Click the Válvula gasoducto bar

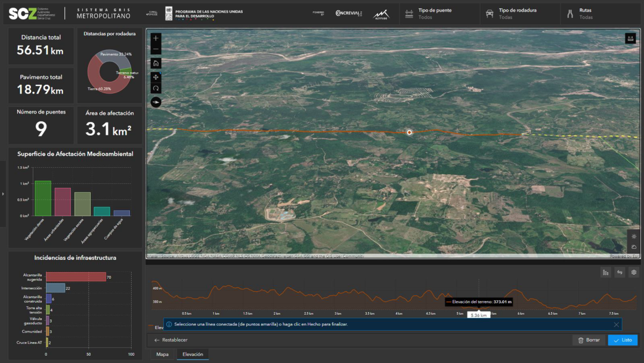coord(47,321)
